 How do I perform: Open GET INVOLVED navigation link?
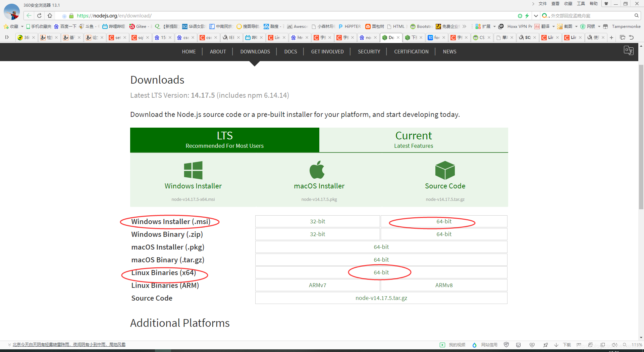[327, 52]
